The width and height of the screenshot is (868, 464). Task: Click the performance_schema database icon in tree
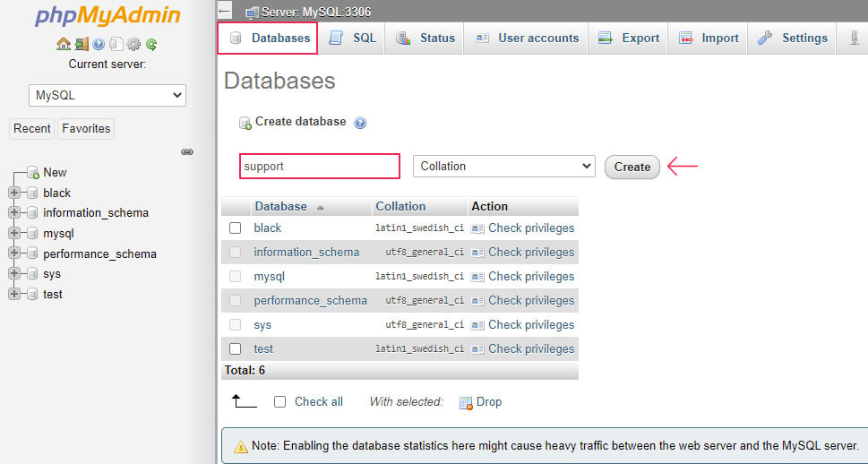click(x=32, y=253)
